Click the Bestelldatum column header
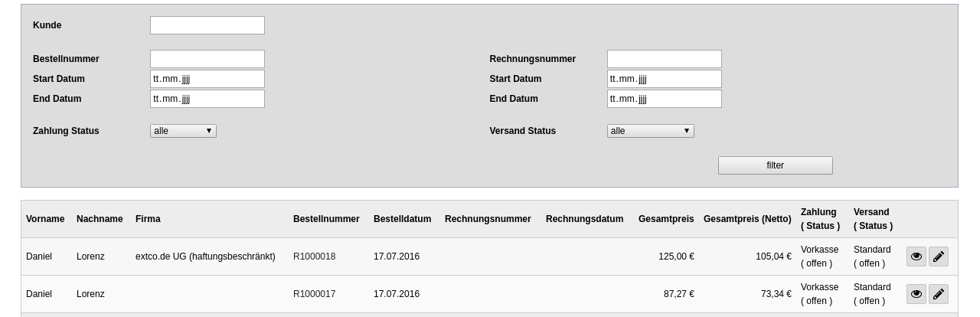This screenshot has width=980, height=317. tap(402, 219)
